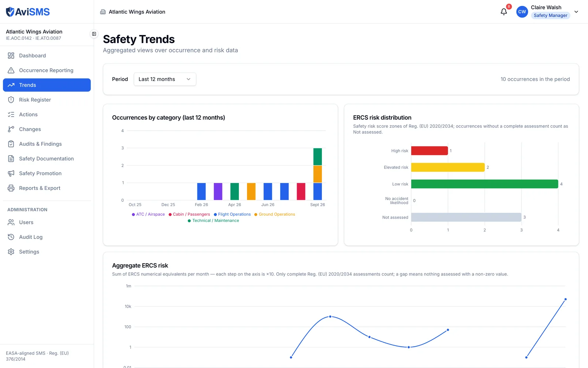Click the "IE.AOC.0142 · IE.ATO.0087" identifier text

click(33, 38)
